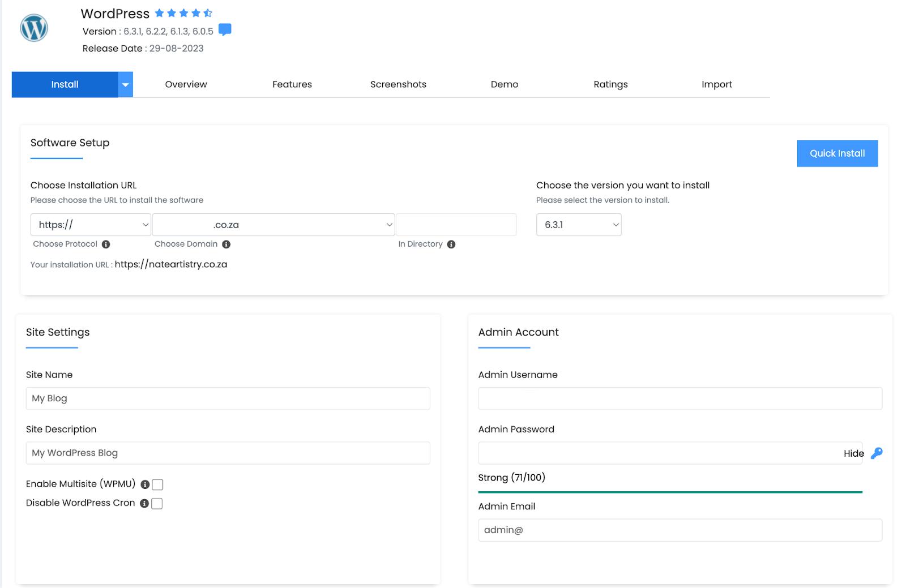
Task: Open the blue comment bubble icon beside versions
Action: [x=225, y=29]
